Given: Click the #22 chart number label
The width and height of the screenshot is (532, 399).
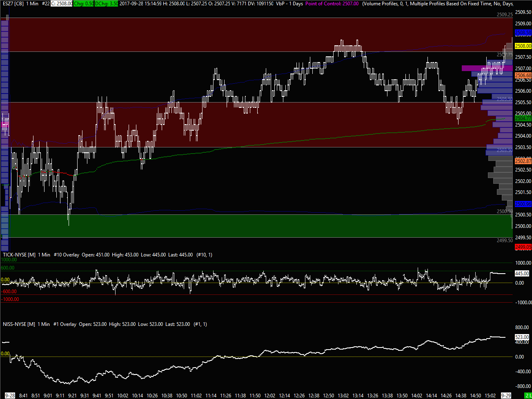Looking at the screenshot, I should (x=46, y=3).
